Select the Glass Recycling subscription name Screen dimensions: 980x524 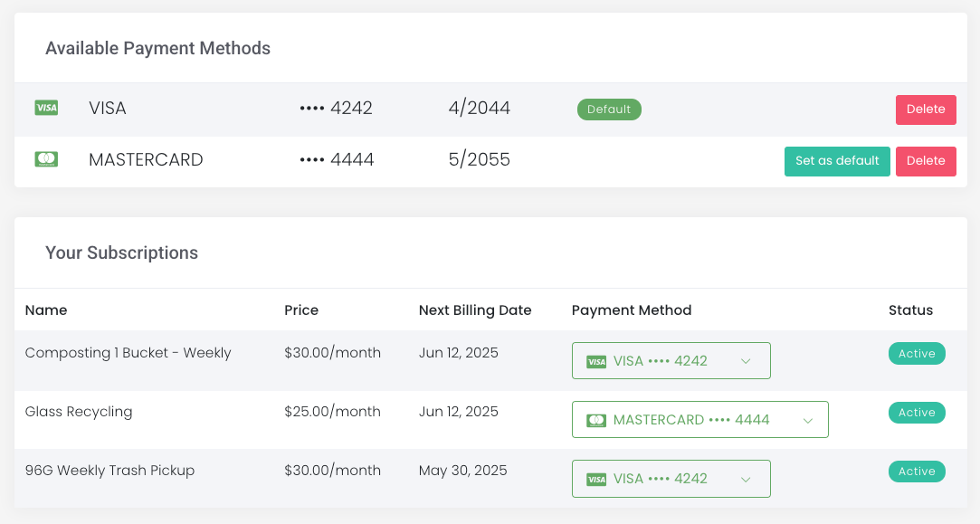tap(79, 412)
